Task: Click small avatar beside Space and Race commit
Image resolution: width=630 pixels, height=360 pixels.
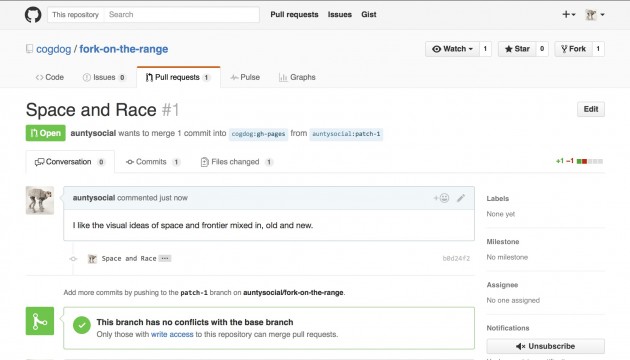Action: (x=92, y=259)
